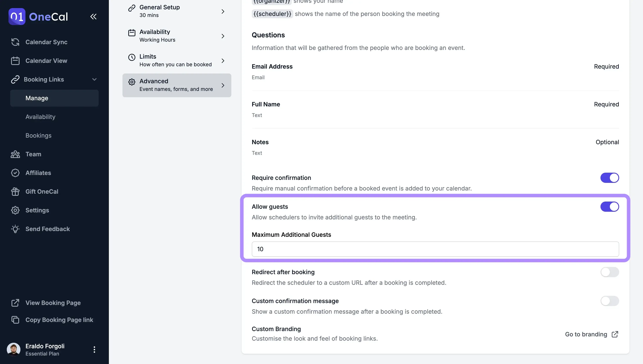
Task: Disable the Allow guests toggle
Action: [x=609, y=206]
